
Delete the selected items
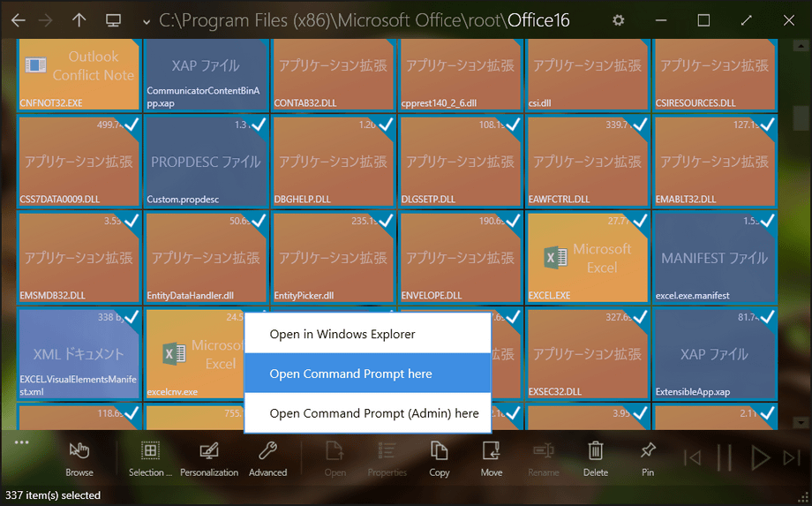click(x=596, y=459)
